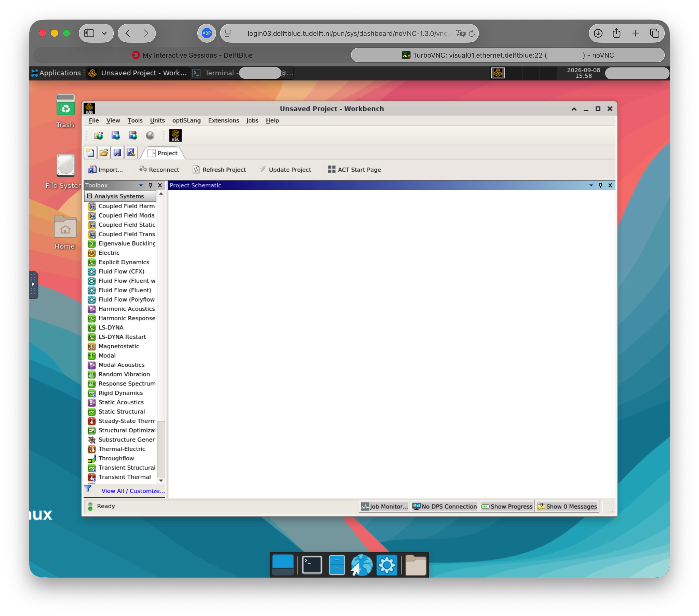Click the open-from-repository folder globe icon
Viewport: 699px width, 616px height.
tap(99, 136)
